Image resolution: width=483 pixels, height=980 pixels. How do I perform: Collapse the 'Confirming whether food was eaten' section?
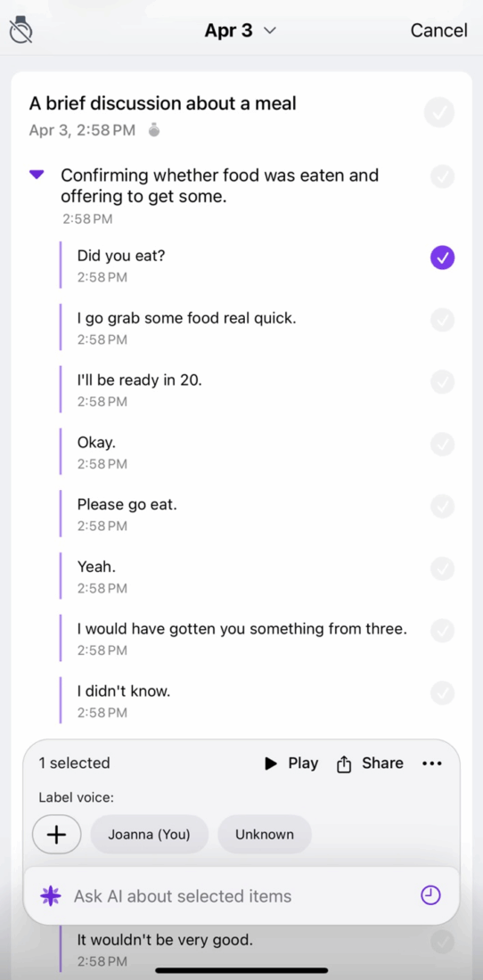(37, 175)
